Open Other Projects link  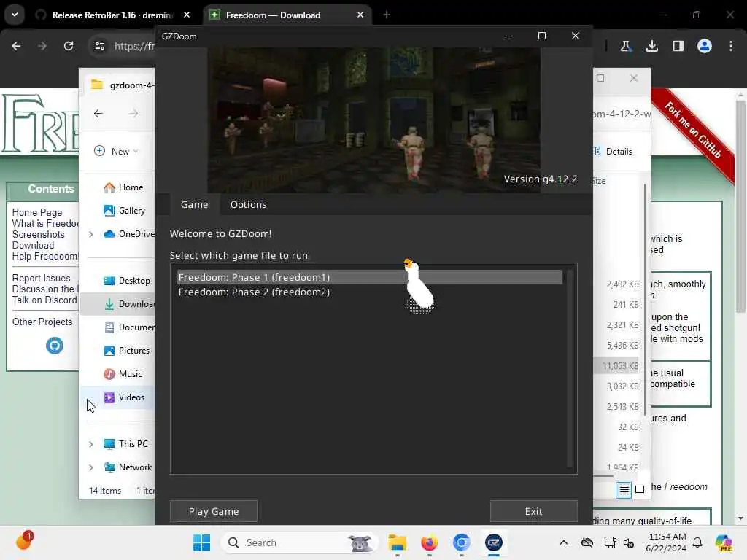(x=42, y=322)
